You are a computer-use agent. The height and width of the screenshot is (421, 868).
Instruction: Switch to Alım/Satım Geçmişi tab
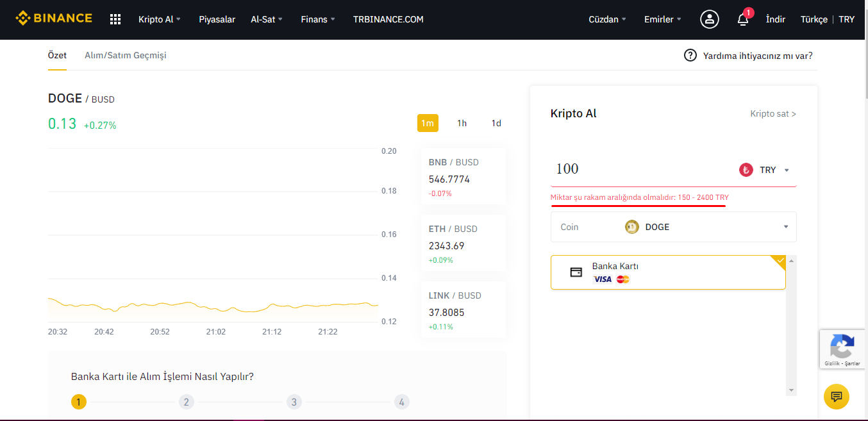(x=126, y=55)
